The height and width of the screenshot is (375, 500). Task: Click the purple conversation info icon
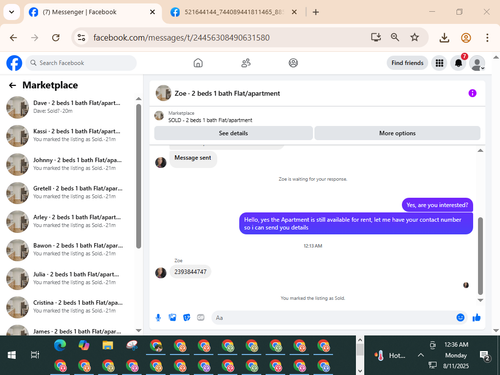472,93
